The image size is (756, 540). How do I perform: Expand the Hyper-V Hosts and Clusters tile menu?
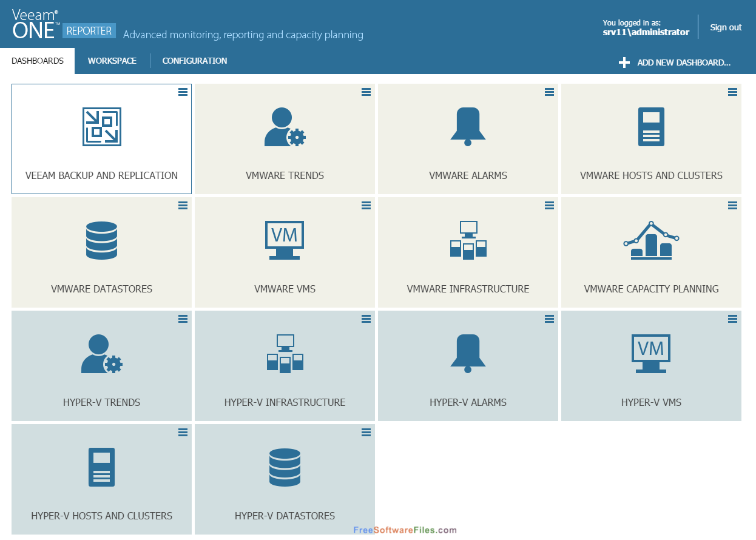(183, 432)
